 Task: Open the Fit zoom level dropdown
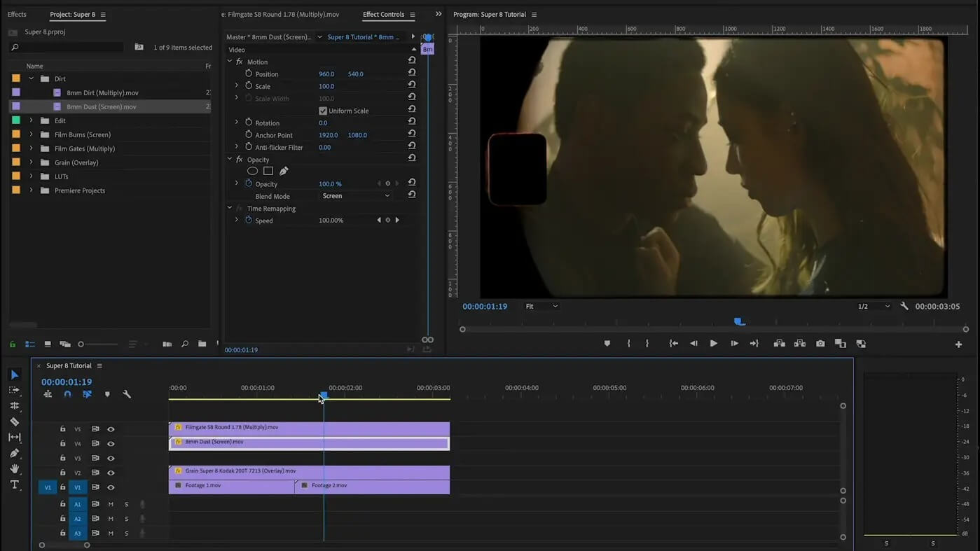click(x=541, y=306)
